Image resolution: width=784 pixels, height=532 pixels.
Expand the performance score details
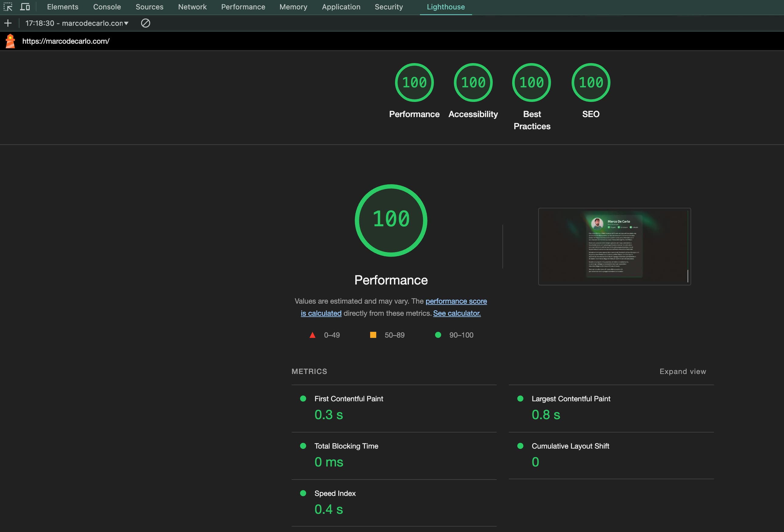coord(682,371)
